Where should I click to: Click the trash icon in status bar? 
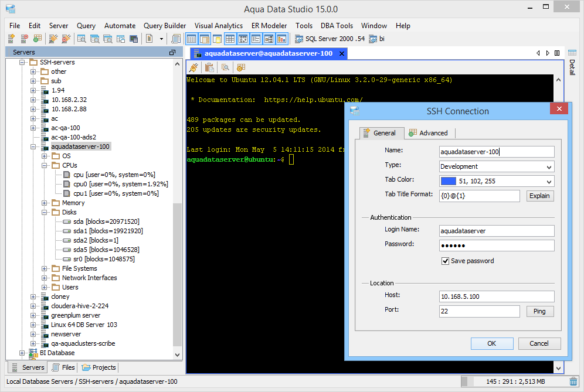coord(573,381)
